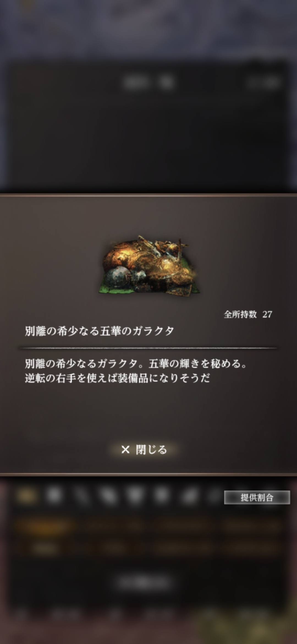Select the fifth blurred category filter icon
Screen dimensions: 297x644
(x=135, y=496)
